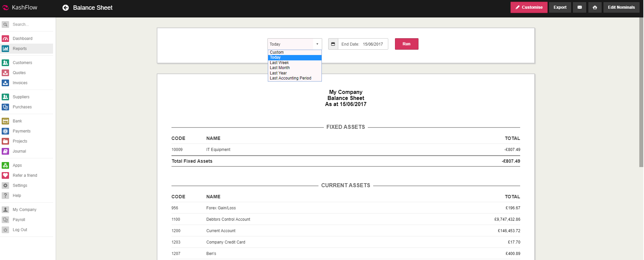
Task: Open Reports in the sidebar menu
Action: (20, 49)
